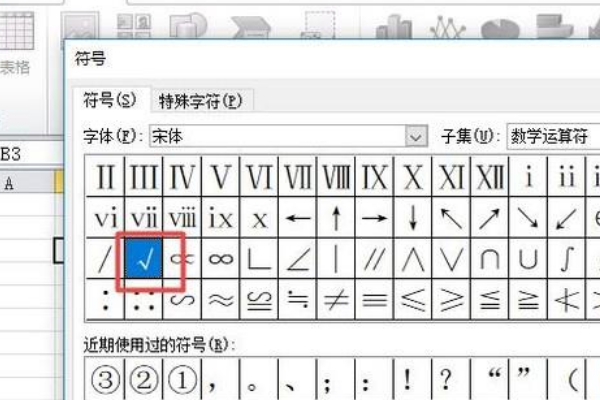Select Roman numeral Ⅷ symbol
Viewport: 600px width, 400px height.
click(x=336, y=177)
